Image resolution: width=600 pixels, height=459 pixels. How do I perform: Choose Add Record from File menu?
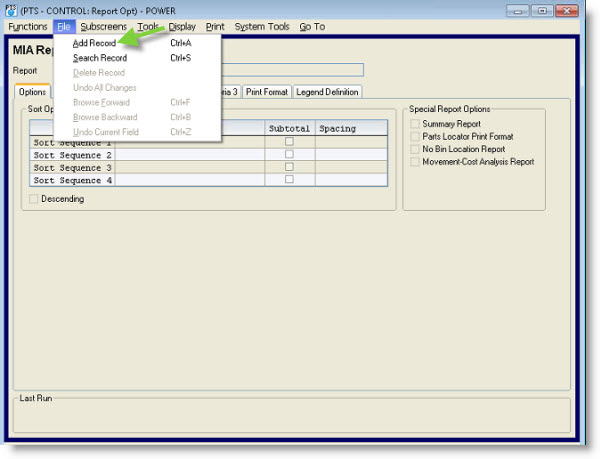click(x=137, y=43)
